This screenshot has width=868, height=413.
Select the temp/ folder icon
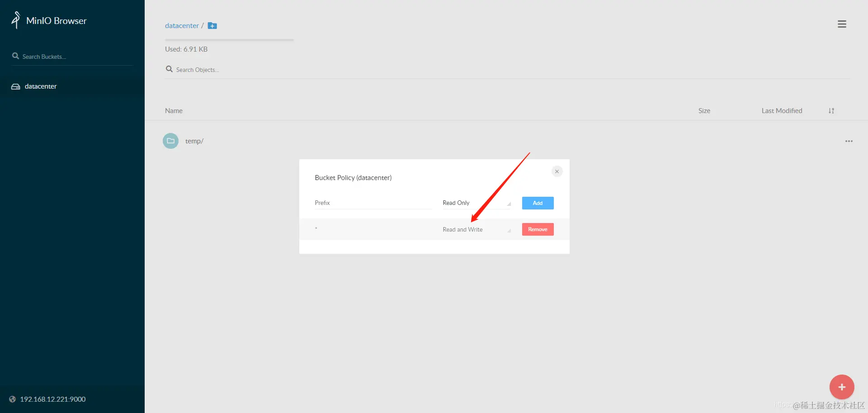[170, 141]
